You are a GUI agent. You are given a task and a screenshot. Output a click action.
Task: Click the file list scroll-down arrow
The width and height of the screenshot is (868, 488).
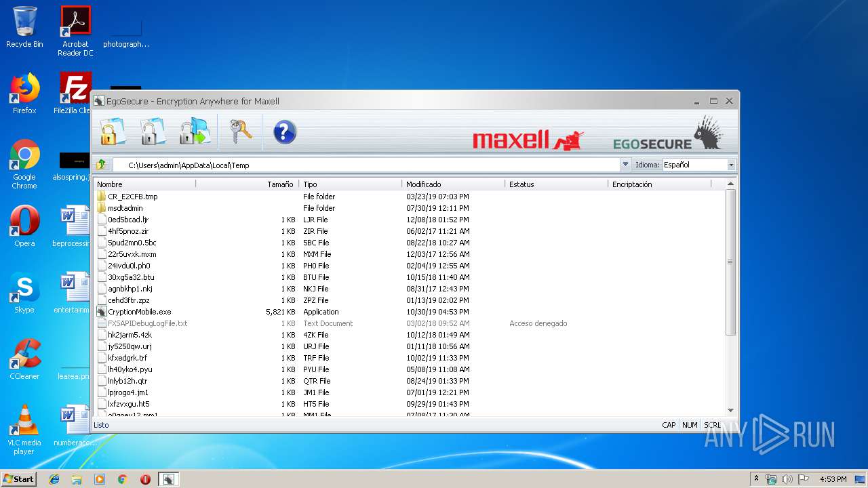pos(730,410)
